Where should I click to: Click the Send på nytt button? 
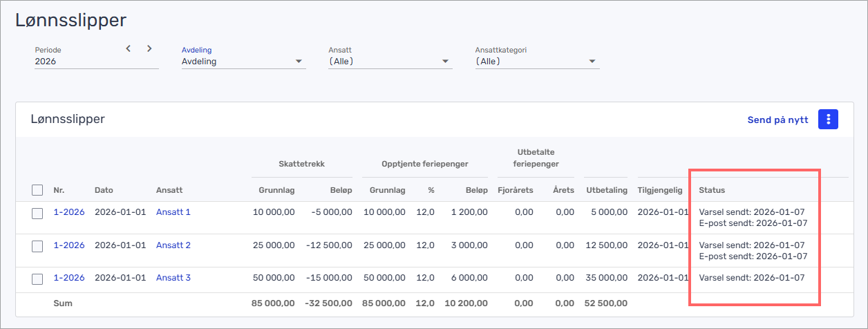tap(777, 120)
